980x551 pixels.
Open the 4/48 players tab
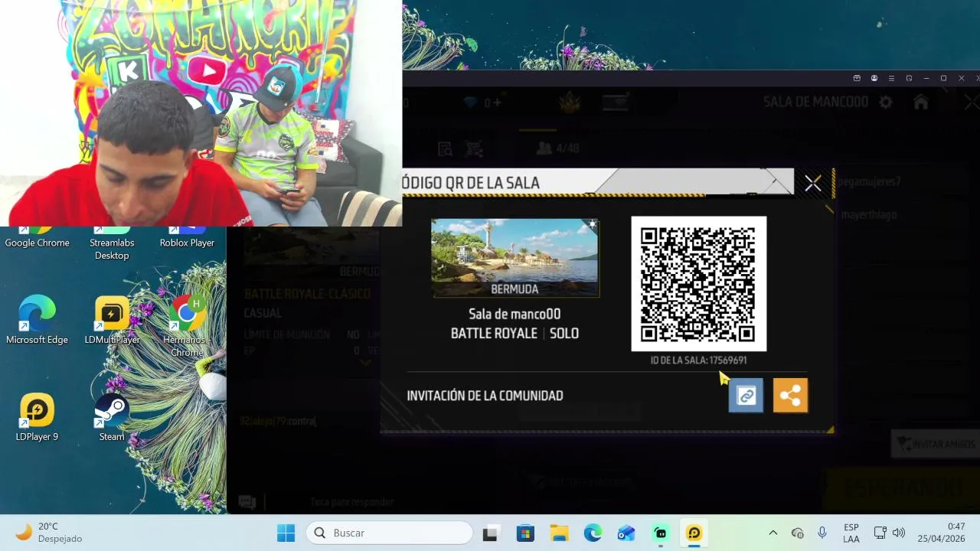point(558,148)
